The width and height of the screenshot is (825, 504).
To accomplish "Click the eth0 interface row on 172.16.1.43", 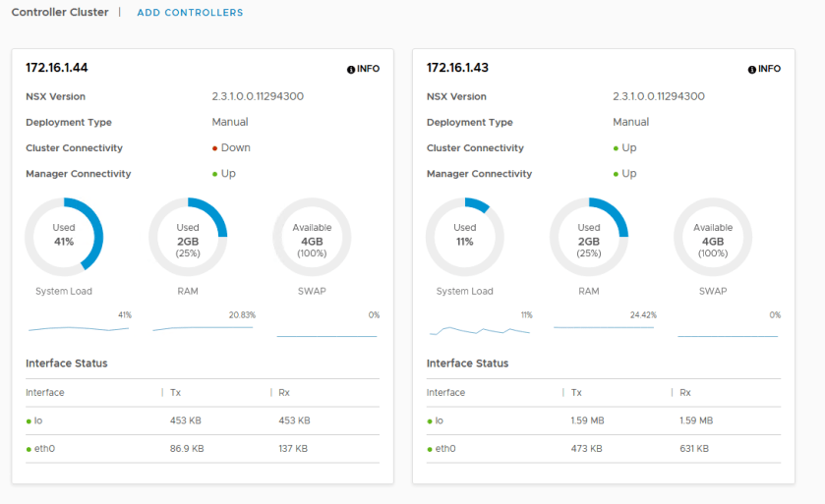I will pyautogui.click(x=604, y=449).
